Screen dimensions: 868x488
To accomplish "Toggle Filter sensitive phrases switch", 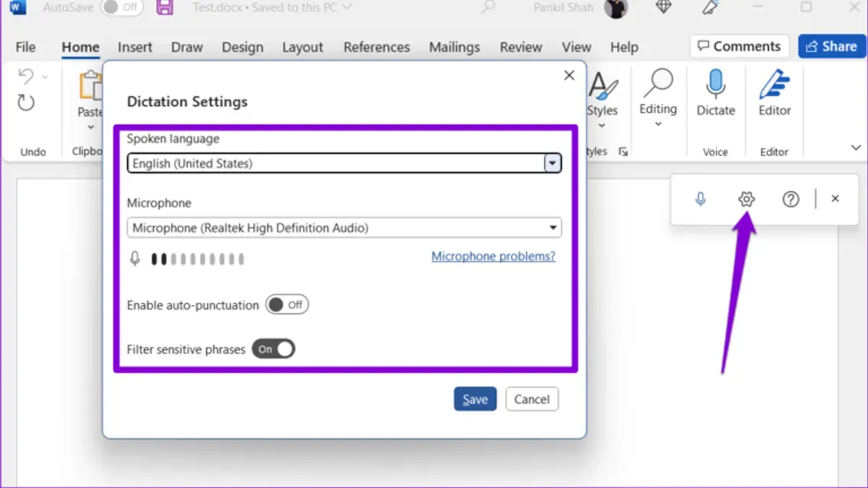I will (273, 349).
